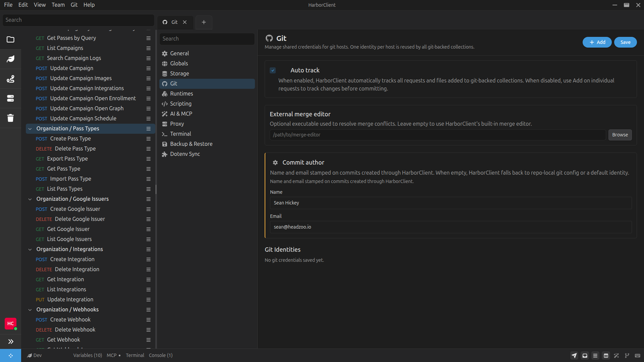Screen dimensions: 644x362
Task: Focus the settings Search field
Action: [x=207, y=39]
